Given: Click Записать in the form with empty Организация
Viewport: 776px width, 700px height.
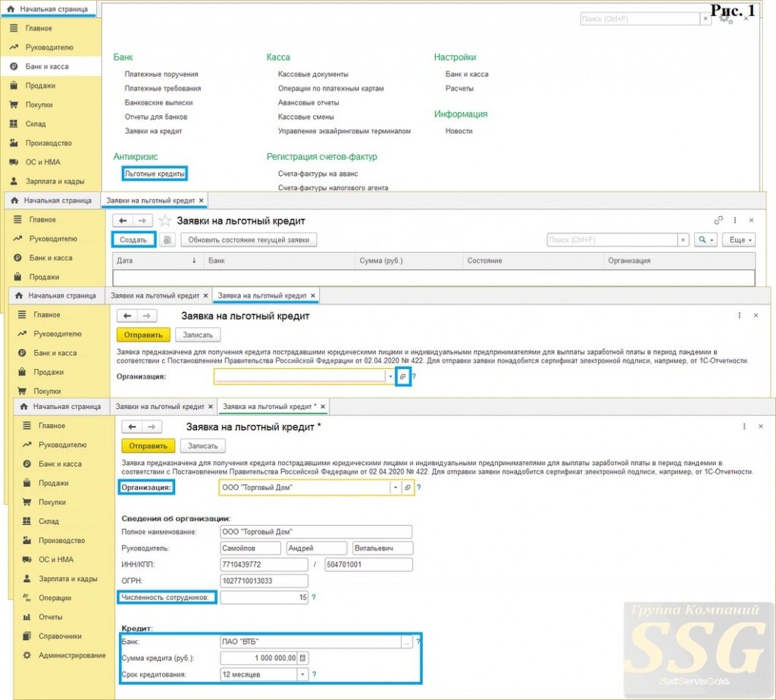Looking at the screenshot, I should click(198, 335).
